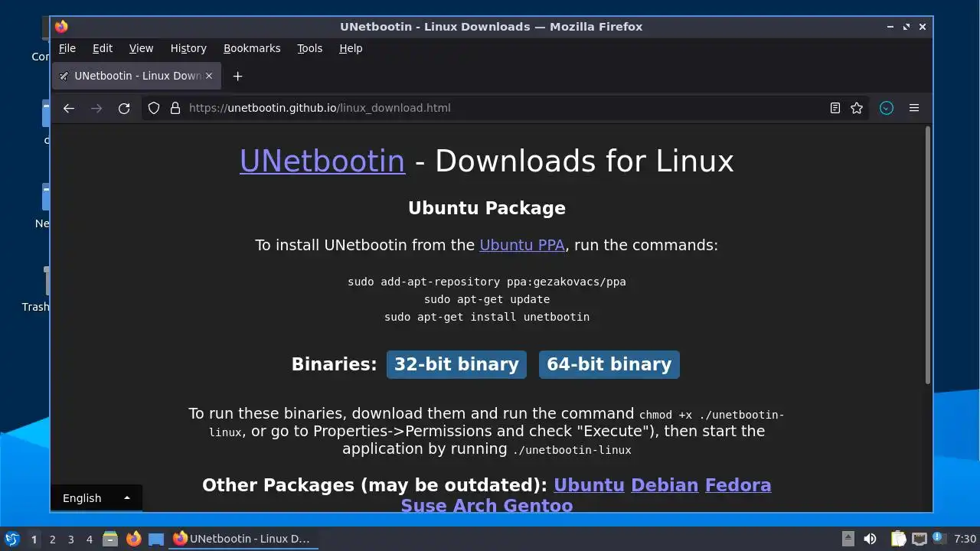Select virtual desktop 1

[34, 539]
